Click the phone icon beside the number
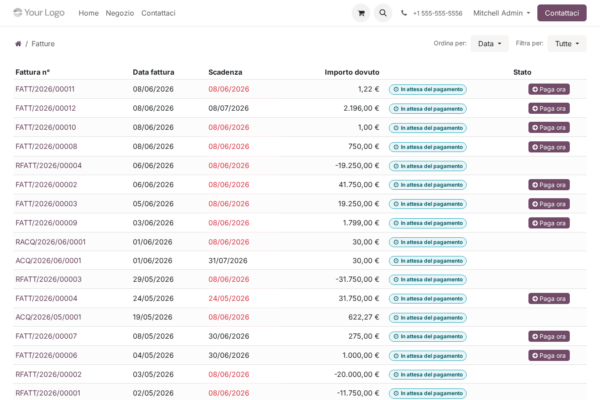This screenshot has height=400, width=600. coord(404,13)
